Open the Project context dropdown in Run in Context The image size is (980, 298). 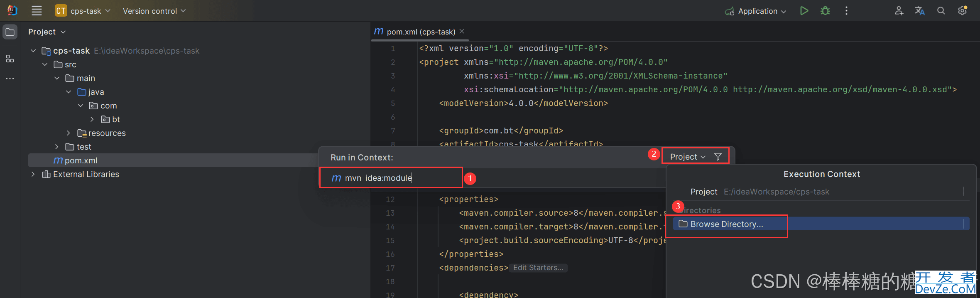pos(688,157)
